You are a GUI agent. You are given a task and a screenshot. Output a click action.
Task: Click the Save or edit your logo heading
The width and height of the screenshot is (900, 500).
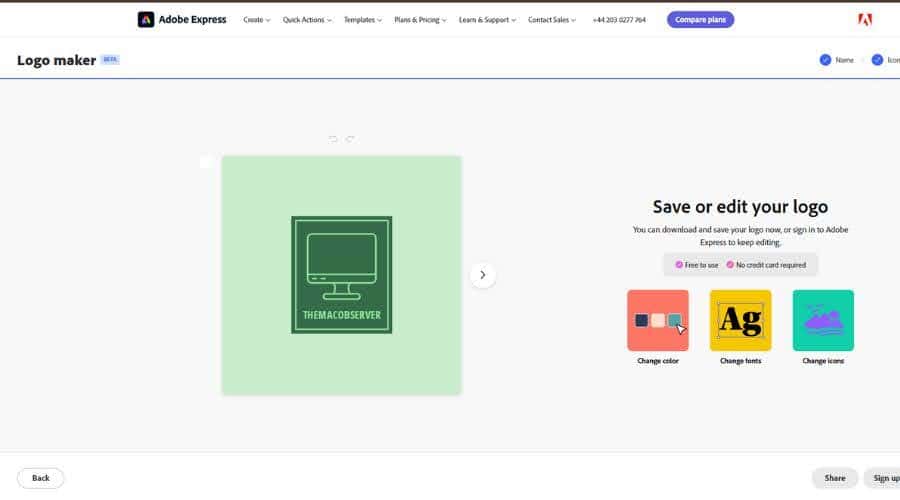pyautogui.click(x=740, y=207)
